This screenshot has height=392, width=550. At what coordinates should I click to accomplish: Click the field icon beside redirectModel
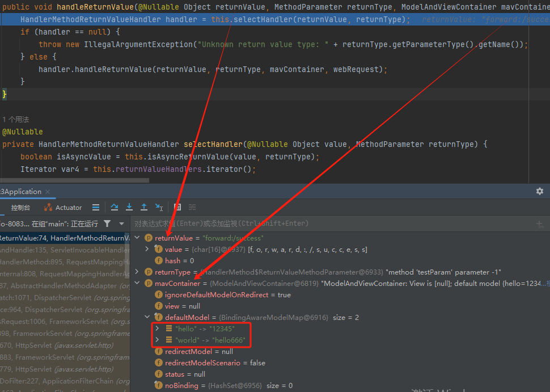tap(159, 351)
